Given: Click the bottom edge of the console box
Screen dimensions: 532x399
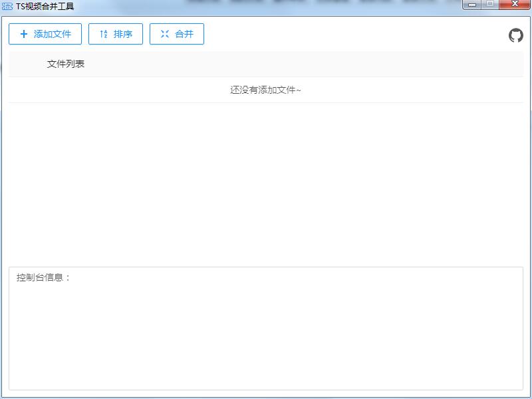Looking at the screenshot, I should click(x=266, y=390).
